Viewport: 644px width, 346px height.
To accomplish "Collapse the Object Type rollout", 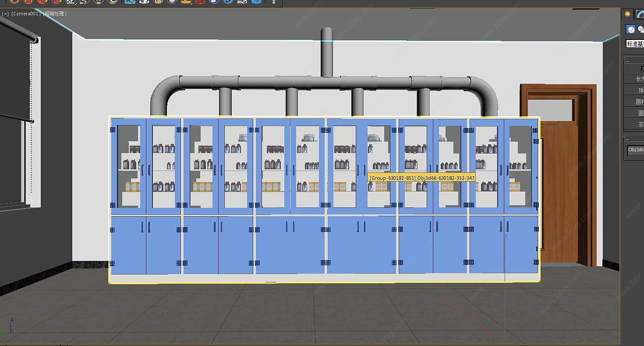I will [633, 61].
